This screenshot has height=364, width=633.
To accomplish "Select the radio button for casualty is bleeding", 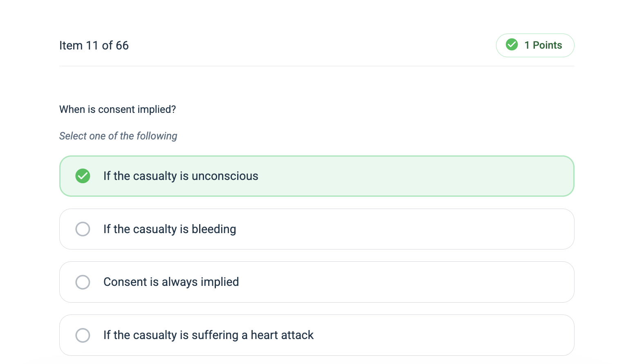I will tap(83, 229).
